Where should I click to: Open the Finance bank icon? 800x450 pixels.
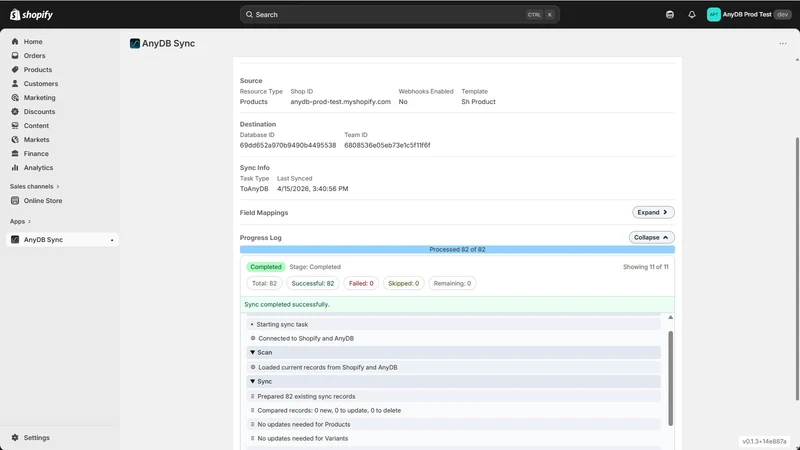(x=15, y=154)
